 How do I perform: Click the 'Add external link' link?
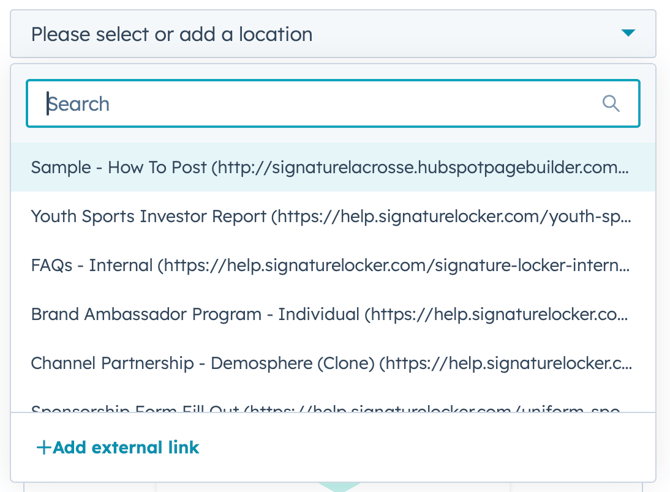click(x=126, y=448)
